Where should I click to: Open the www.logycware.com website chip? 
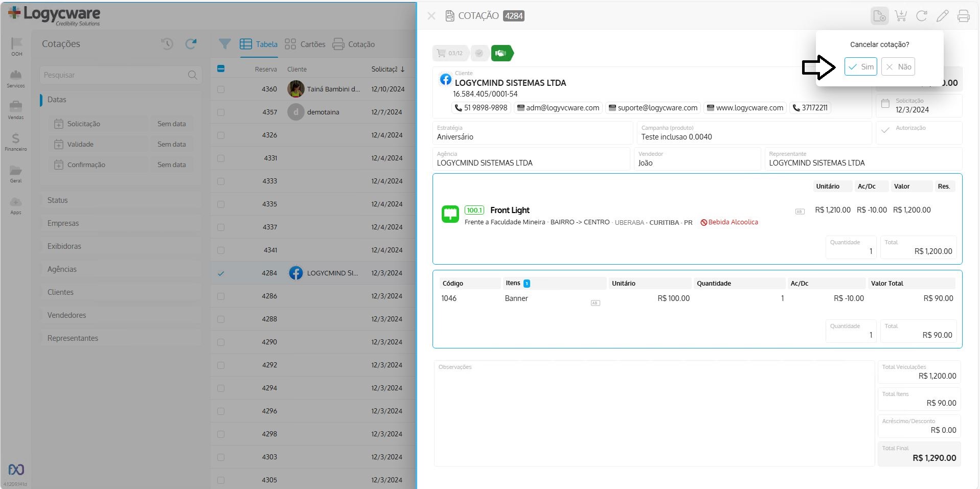pos(745,108)
